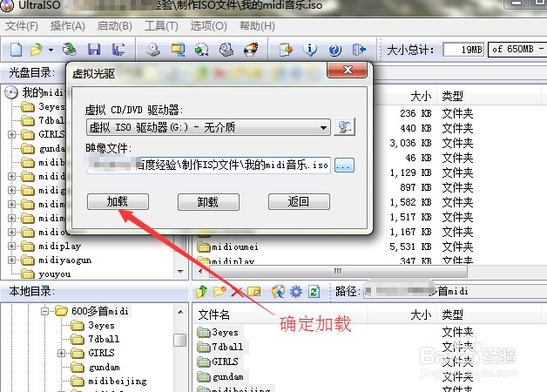Click the 映像文件 path input field
Screen dimensions: 547x392
(208, 165)
